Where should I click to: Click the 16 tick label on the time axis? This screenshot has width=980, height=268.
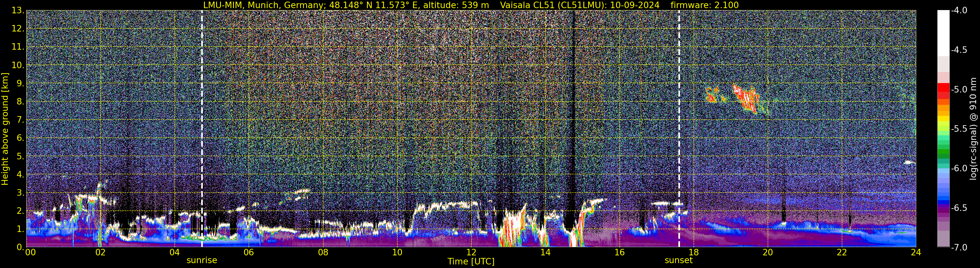619,252
